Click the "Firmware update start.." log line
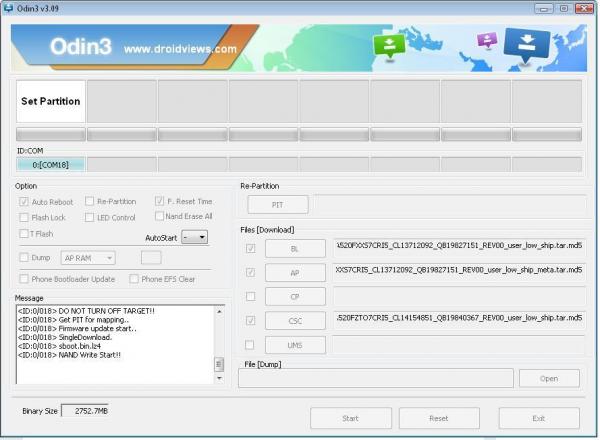 coord(77,329)
